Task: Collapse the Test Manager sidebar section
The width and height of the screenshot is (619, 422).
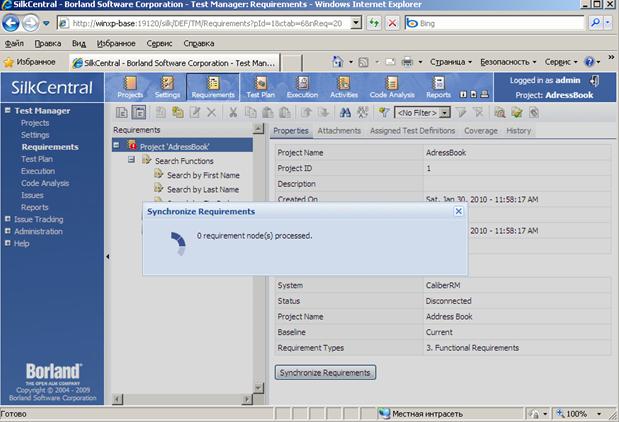Action: (x=8, y=111)
